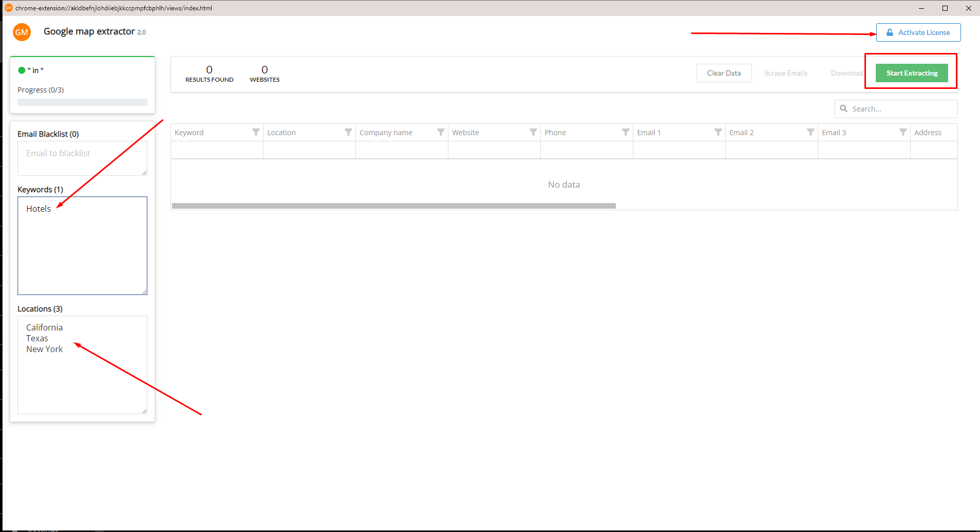Click the Email to blacklist textarea
Viewport: 980px width, 532px height.
tap(82, 158)
